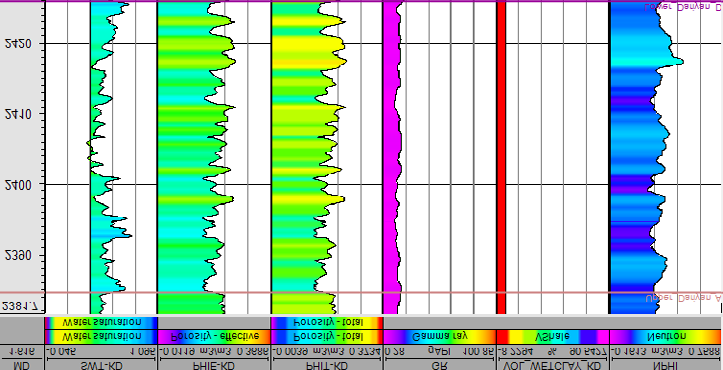Select the VOL_WETCLAY_KD track header

pyautogui.click(x=553, y=366)
